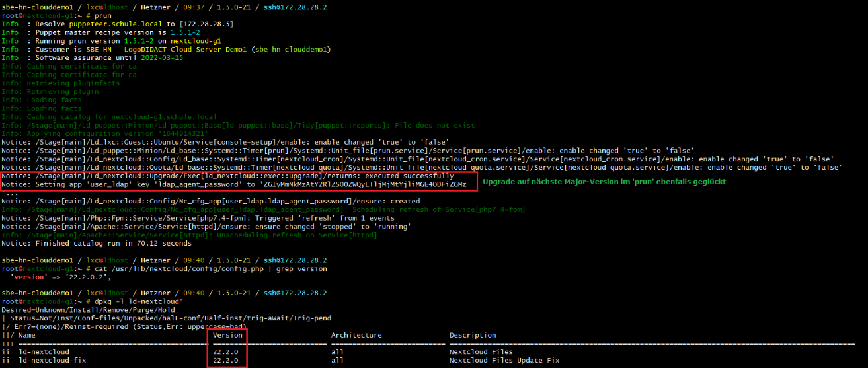Click the 'ldap_agent_password' value beginning 'ZGIyMmNk'
Screen dimensions: 868x368
click(x=364, y=184)
